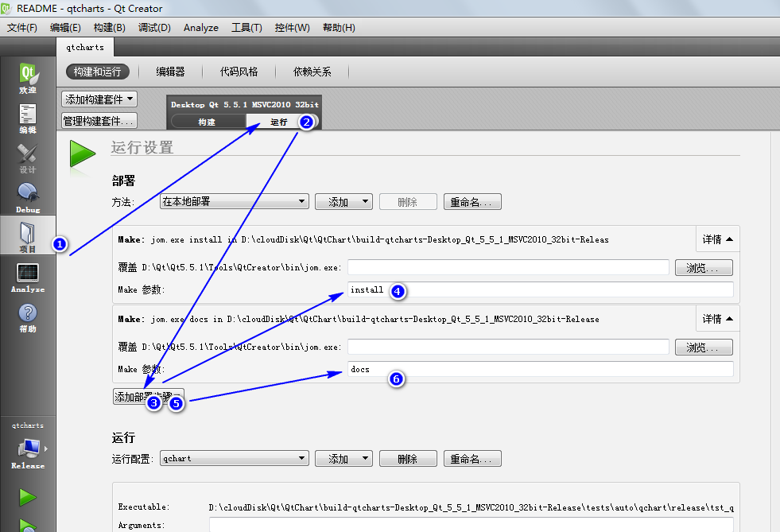Click the deployment 重命名 button
Viewport: 780px width, 532px height.
(472, 201)
